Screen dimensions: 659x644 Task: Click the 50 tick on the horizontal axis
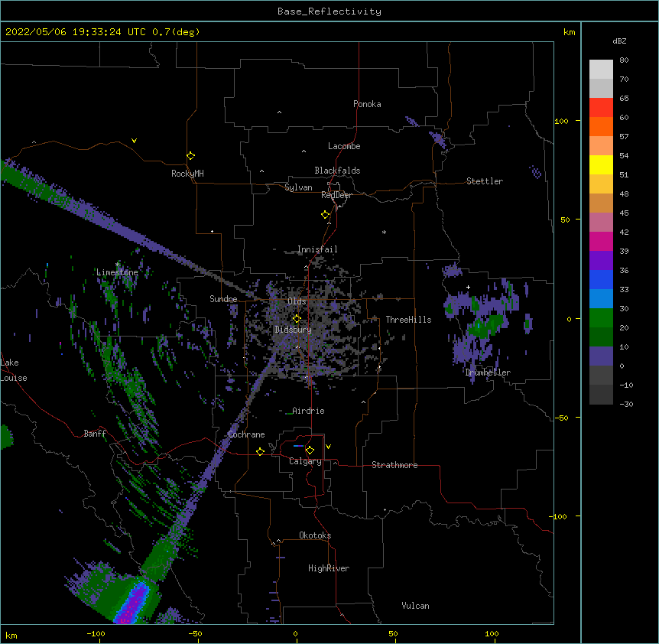[393, 633]
